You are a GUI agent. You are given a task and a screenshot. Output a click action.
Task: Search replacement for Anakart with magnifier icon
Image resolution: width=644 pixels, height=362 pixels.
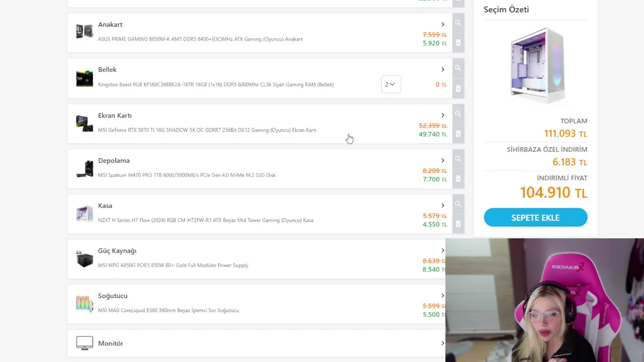pos(458,23)
